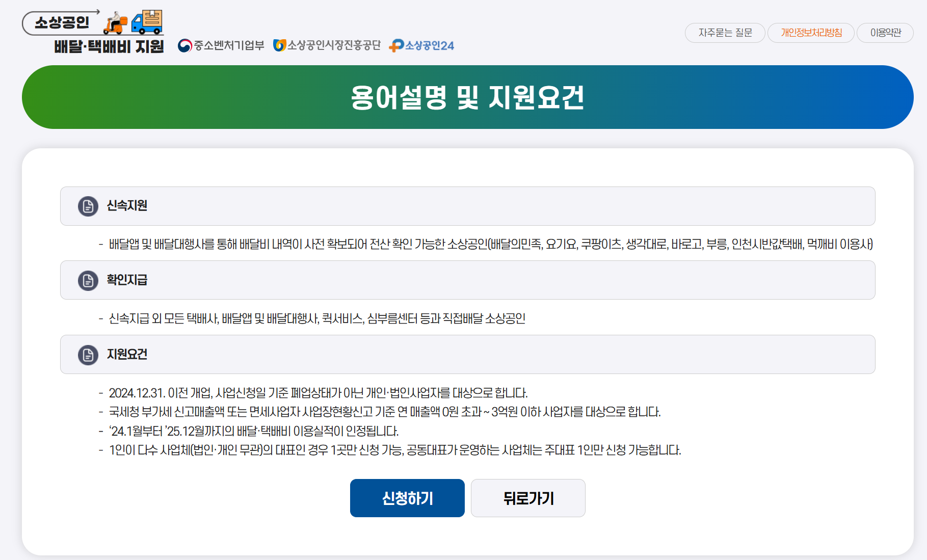Open the 소상공인시장진흥공단 logo link

329,46
